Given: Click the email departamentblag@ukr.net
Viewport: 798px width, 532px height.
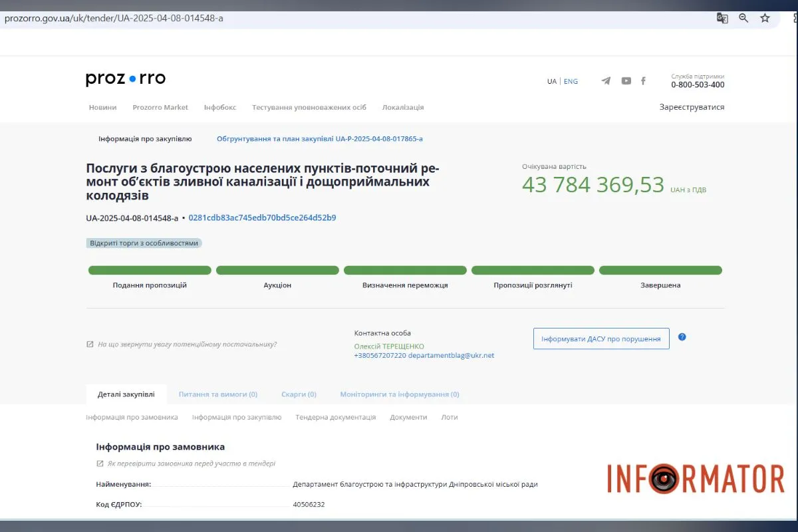Looking at the screenshot, I should (x=451, y=356).
